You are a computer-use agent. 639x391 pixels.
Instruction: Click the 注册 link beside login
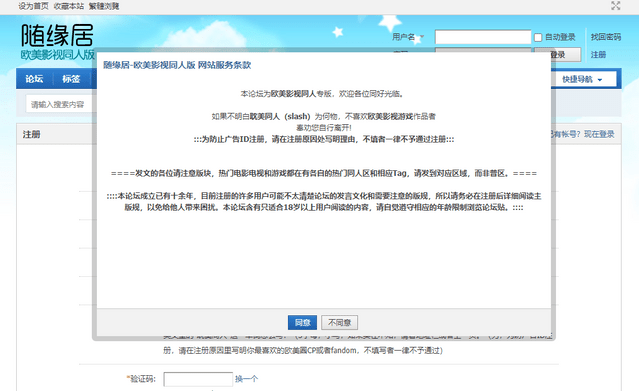598,55
